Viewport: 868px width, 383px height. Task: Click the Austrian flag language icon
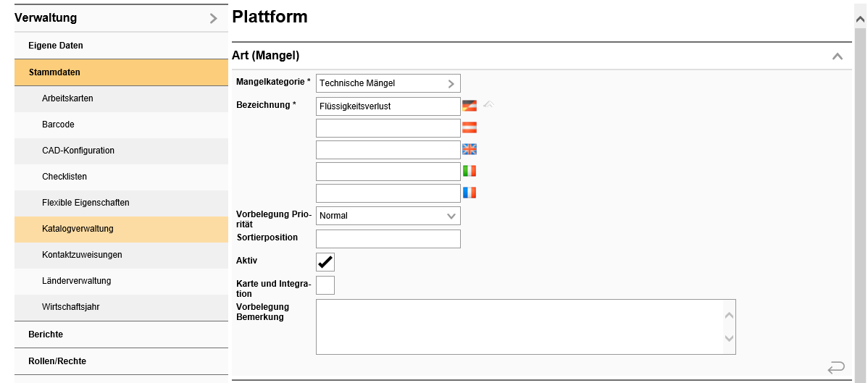(x=470, y=128)
